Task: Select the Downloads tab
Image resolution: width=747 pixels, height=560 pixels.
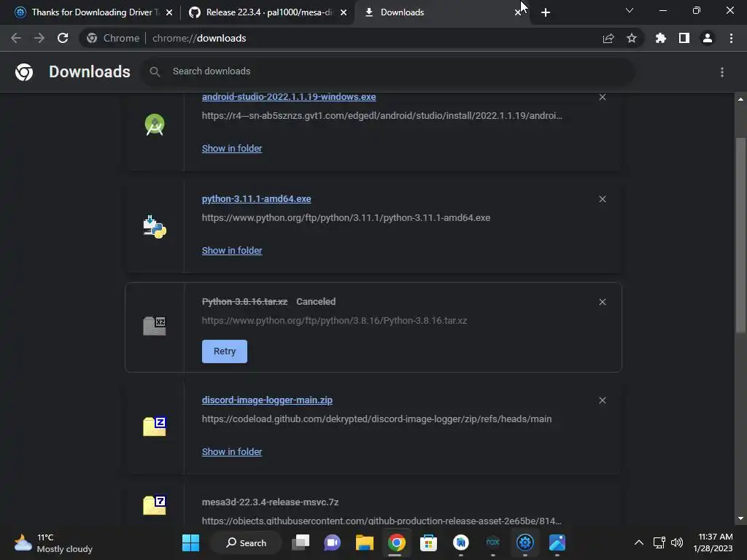Action: click(441, 12)
